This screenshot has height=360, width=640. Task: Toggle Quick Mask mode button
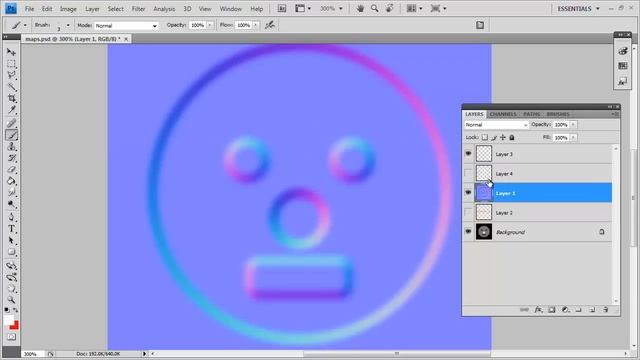click(x=11, y=337)
